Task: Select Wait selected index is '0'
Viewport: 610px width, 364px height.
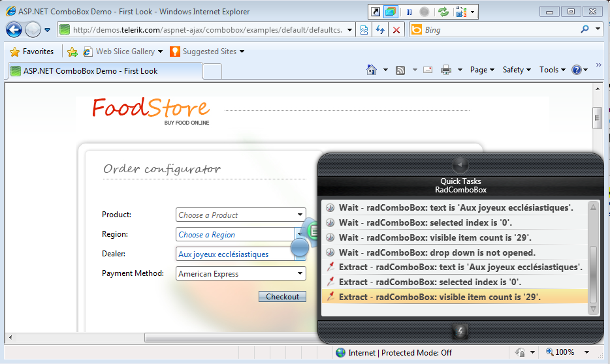Action: [x=455, y=222]
